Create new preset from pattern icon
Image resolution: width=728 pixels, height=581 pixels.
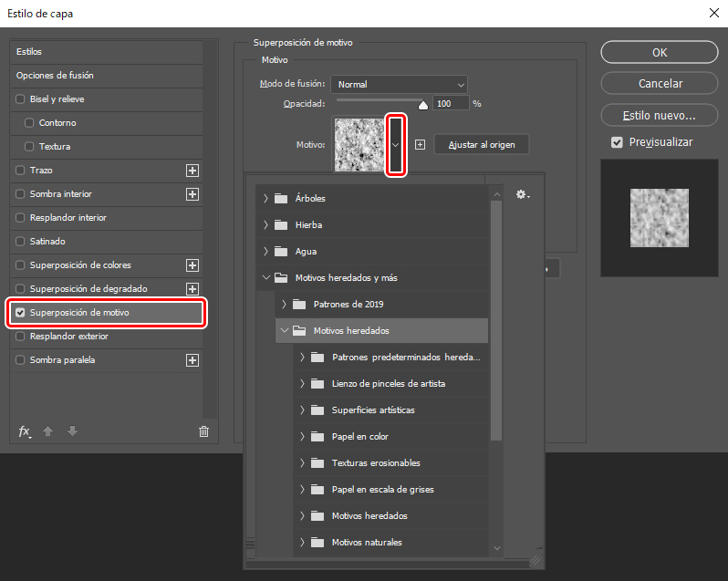click(420, 144)
